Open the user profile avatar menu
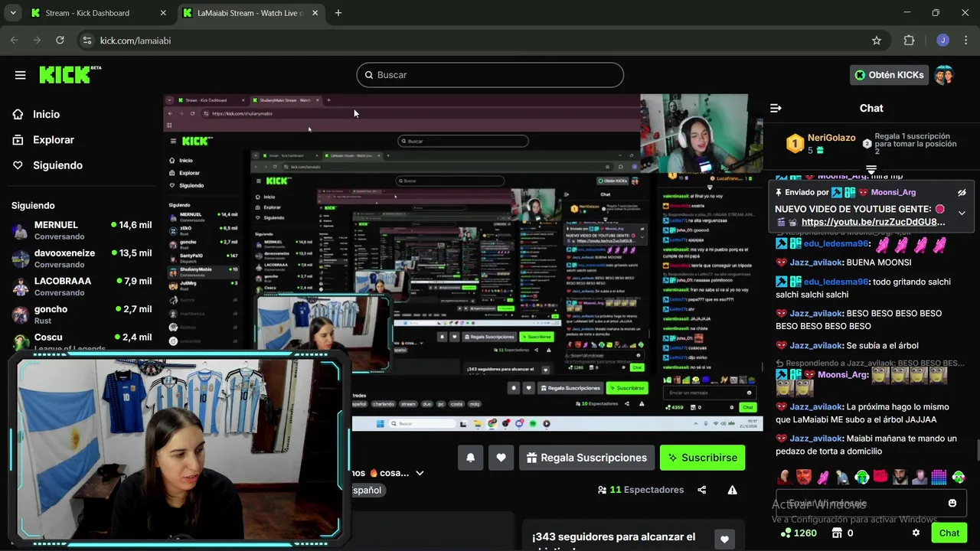The width and height of the screenshot is (980, 551). [944, 75]
